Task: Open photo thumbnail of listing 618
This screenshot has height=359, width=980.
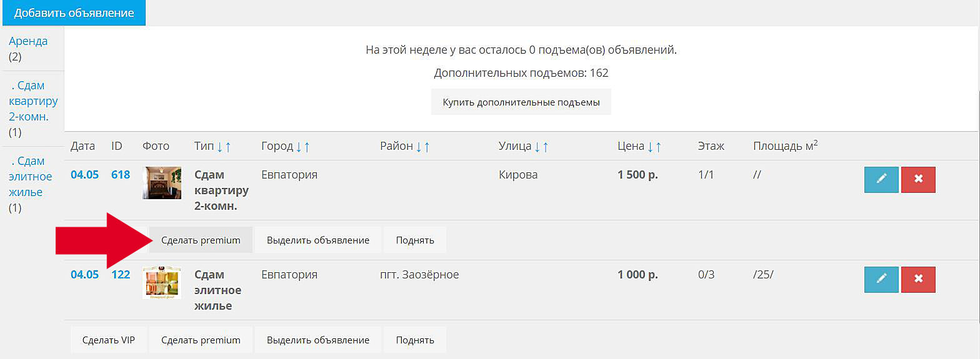Action: point(162,182)
